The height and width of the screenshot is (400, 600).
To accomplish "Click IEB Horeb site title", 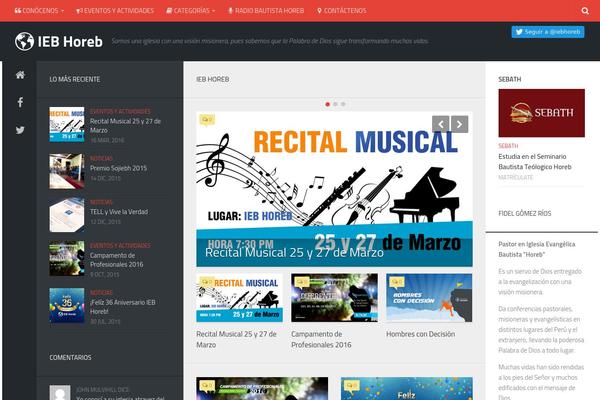I will (70, 41).
